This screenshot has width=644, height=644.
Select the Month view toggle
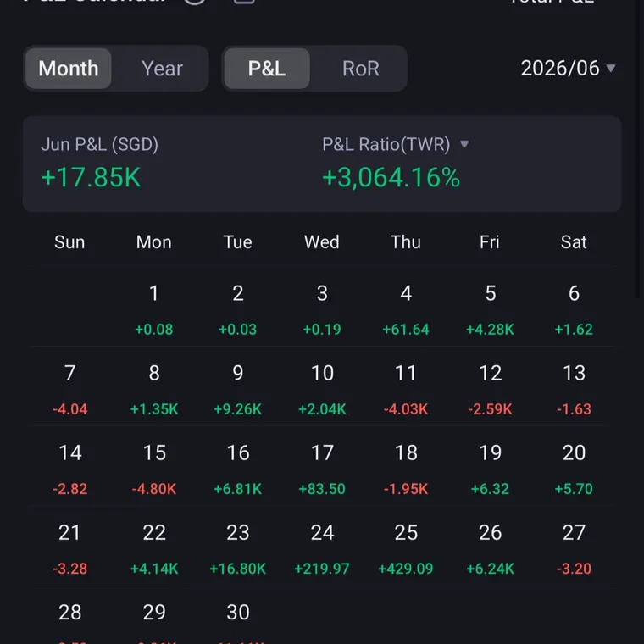click(68, 68)
